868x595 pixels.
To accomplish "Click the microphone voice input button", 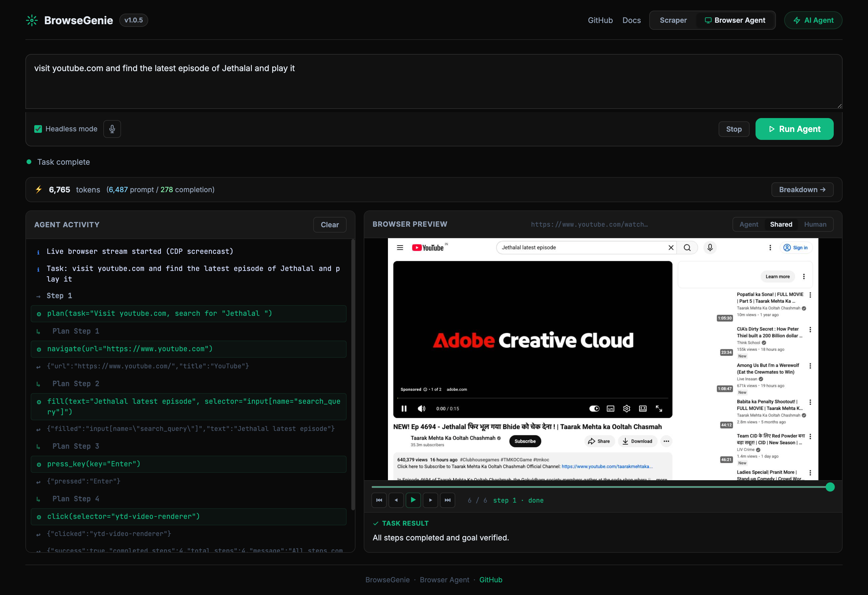I will pyautogui.click(x=112, y=129).
